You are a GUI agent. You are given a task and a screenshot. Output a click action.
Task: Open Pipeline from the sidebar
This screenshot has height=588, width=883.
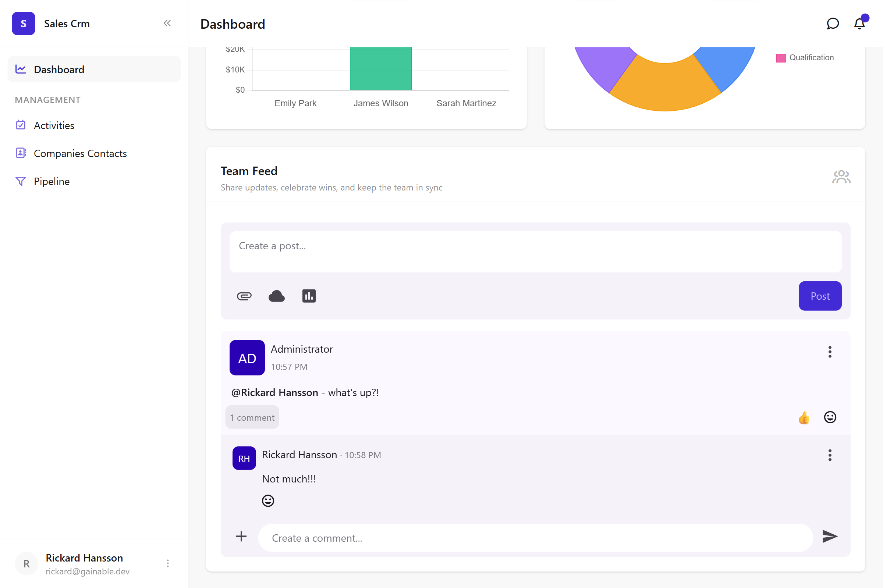(52, 182)
